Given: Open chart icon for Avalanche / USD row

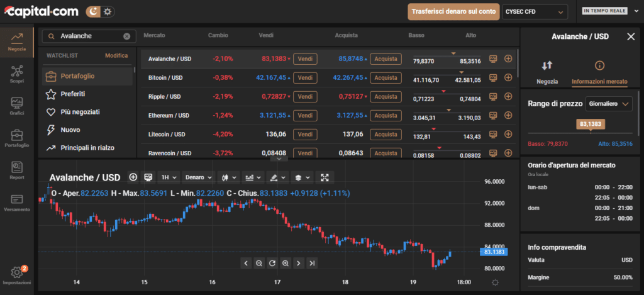Looking at the screenshot, I should pos(493,58).
